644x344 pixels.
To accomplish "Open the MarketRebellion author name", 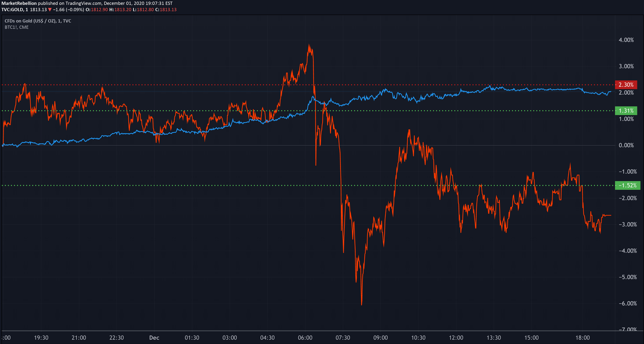I will 19,3.
